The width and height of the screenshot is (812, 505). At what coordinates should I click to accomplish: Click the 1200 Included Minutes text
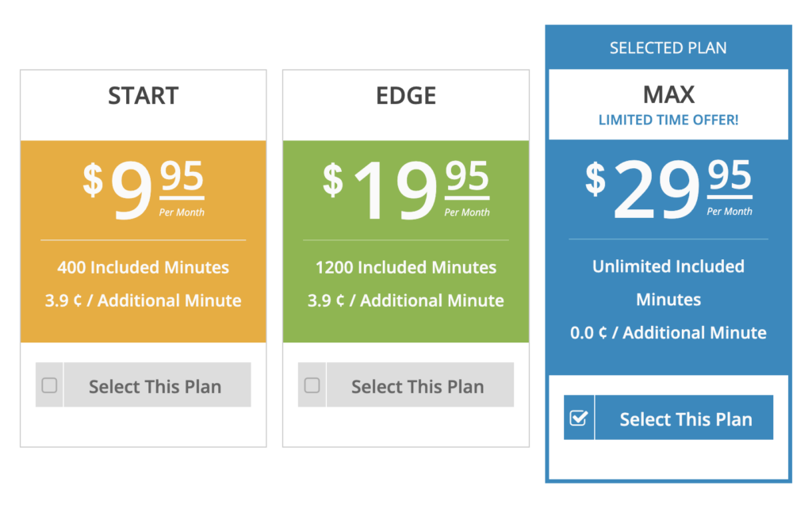point(406,268)
